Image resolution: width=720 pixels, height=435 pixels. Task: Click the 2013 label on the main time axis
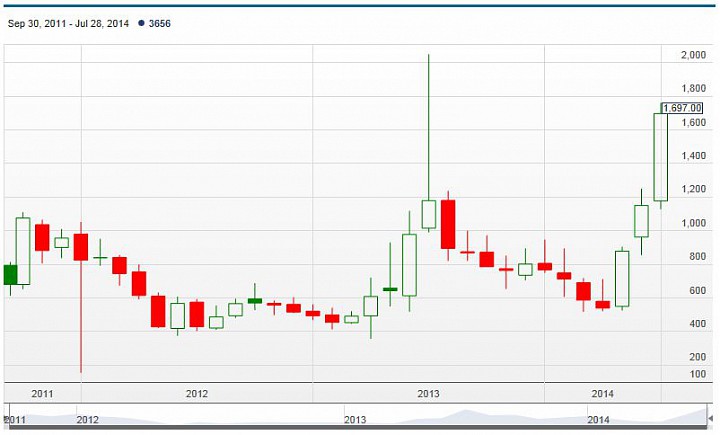coord(428,394)
